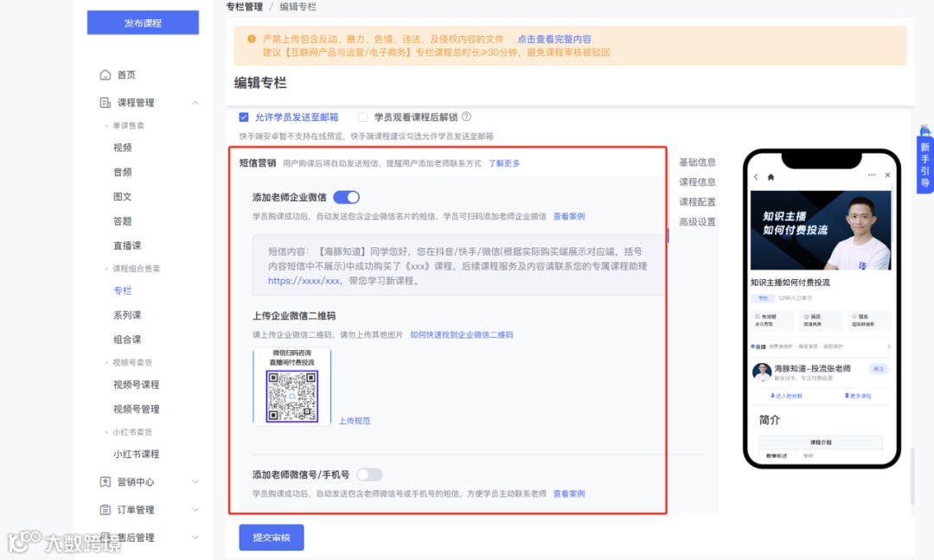Image resolution: width=934 pixels, height=560 pixels.
Task: Jump to 基础信息 anchor tab
Action: (698, 162)
